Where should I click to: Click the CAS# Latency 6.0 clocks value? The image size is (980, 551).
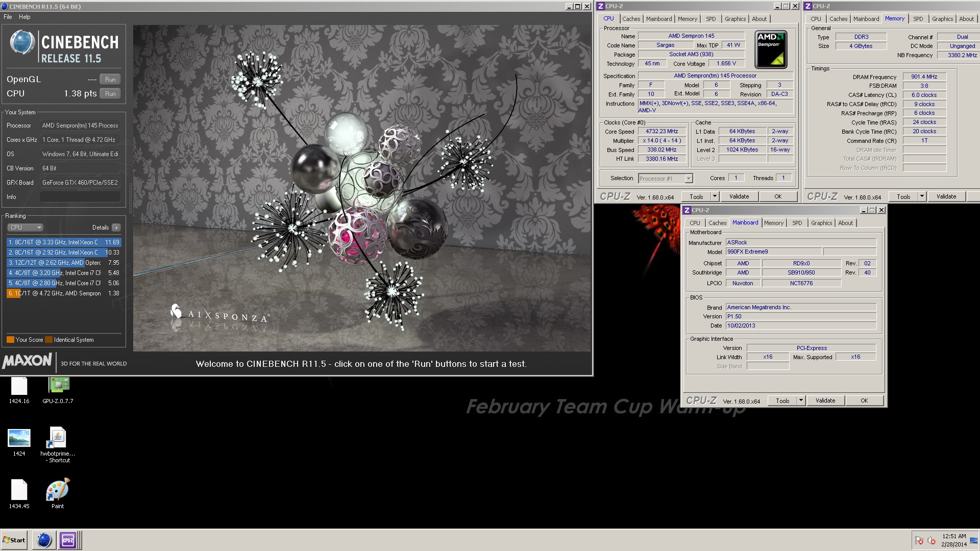(x=924, y=95)
